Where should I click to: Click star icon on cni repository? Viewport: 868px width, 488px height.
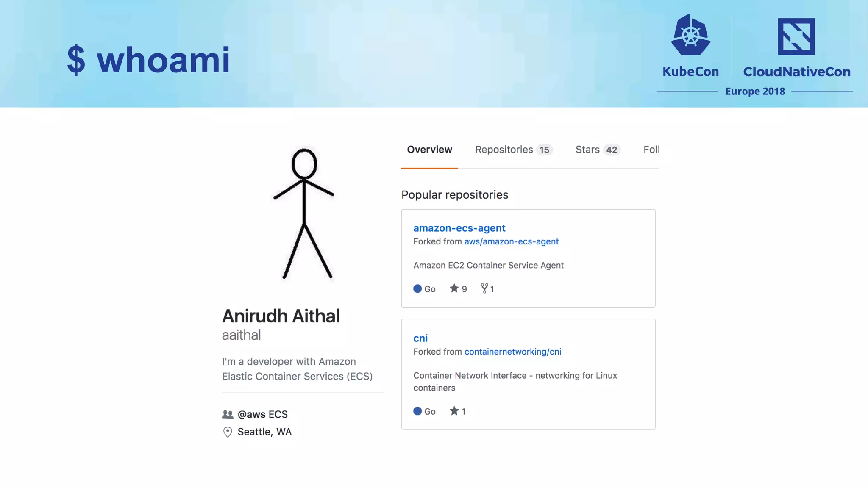click(454, 411)
